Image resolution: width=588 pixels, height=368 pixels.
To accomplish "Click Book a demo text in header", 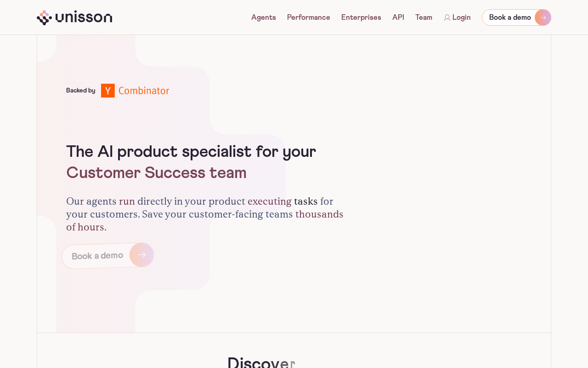I will (x=510, y=17).
